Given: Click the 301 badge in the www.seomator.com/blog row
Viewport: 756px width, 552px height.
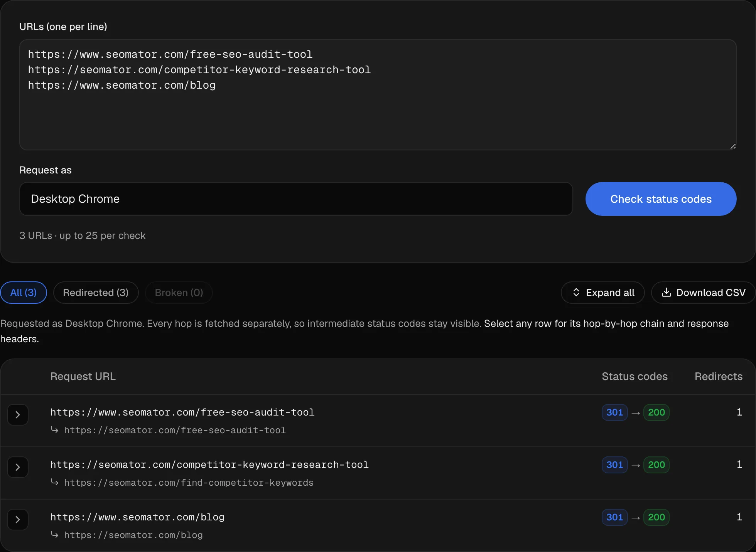Looking at the screenshot, I should pos(615,517).
